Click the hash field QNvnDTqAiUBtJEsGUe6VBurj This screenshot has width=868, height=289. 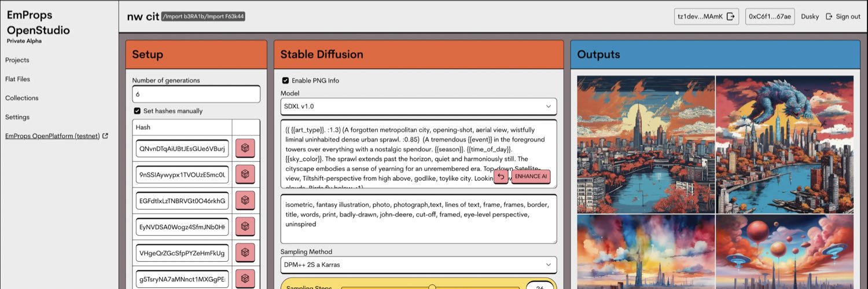click(x=182, y=148)
